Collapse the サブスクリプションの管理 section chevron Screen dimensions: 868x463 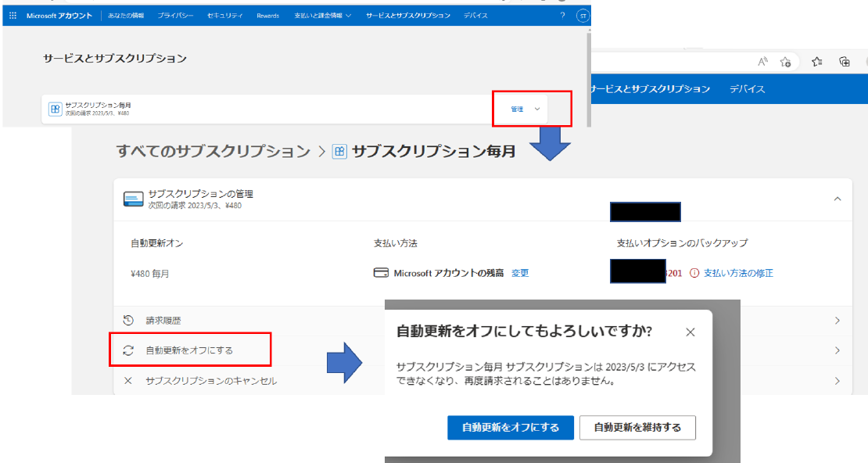(838, 199)
